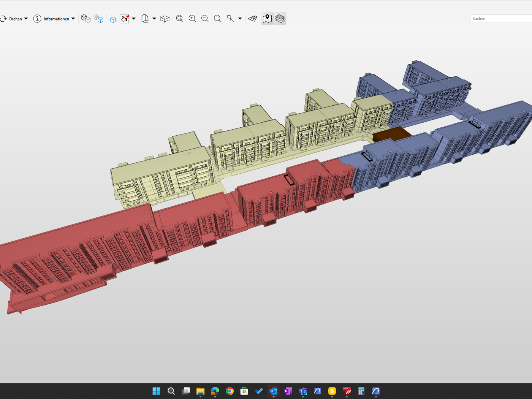Toggle the grid plane display
Image resolution: width=532 pixels, height=399 pixels.
[x=253, y=19]
